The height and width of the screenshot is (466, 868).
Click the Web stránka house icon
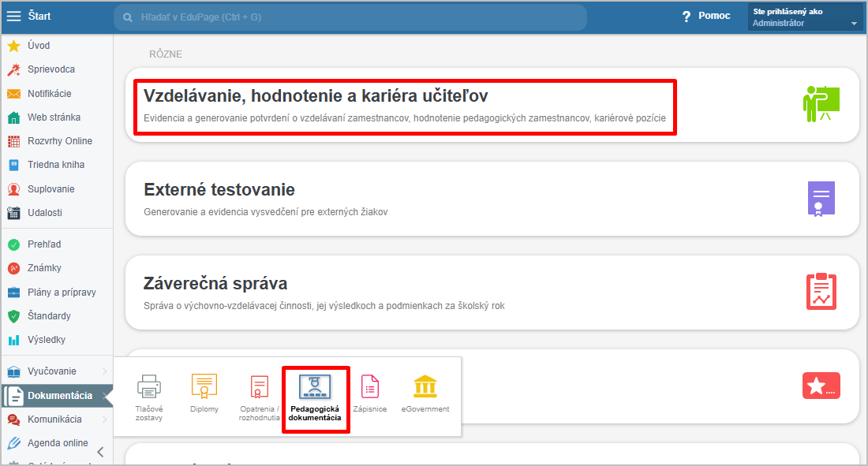[14, 118]
